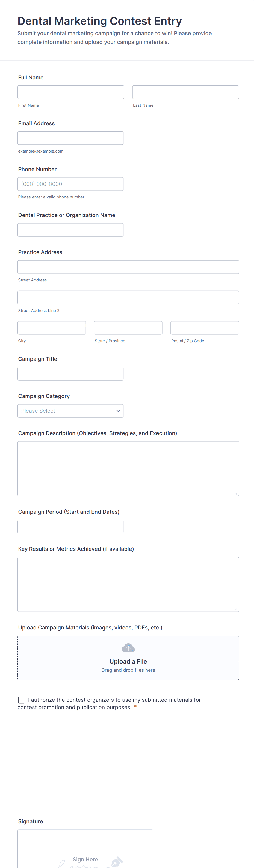This screenshot has height=868, width=254.
Task: Check the materials authorization checkbox
Action: 22,700
